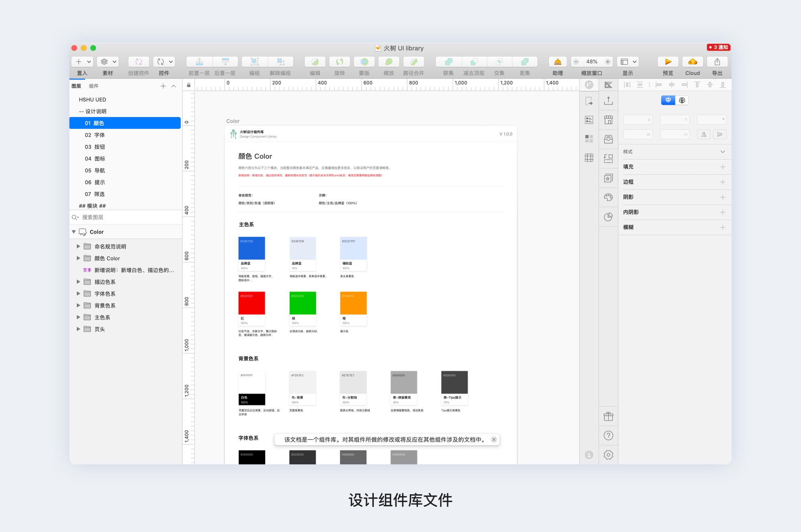Viewport: 801px width, 532px height.
Task: Click the Rotate tool icon
Action: 339,62
